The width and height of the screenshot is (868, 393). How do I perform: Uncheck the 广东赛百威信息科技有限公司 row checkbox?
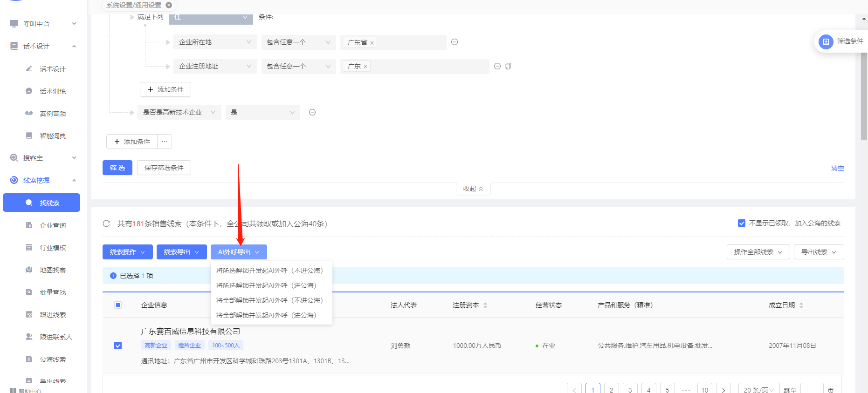[x=118, y=346]
